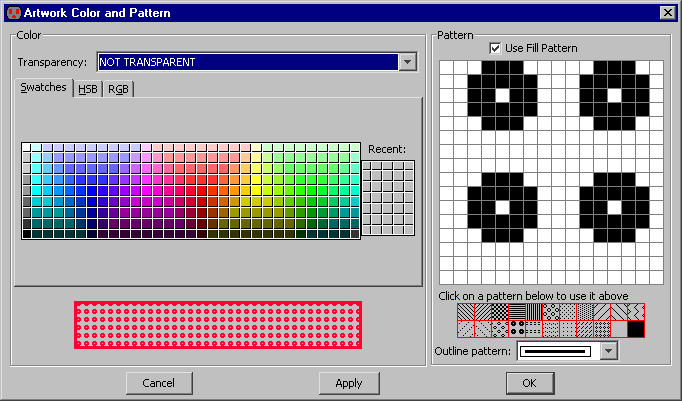
Task: Pick the black swatch at the grid's bottom-left
Action: pyautogui.click(x=27, y=233)
